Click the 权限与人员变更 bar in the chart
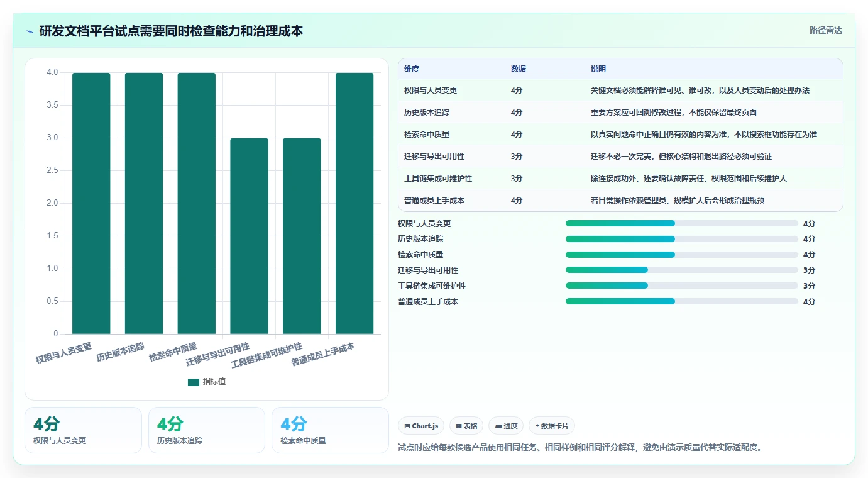The width and height of the screenshot is (868, 478). click(91, 203)
